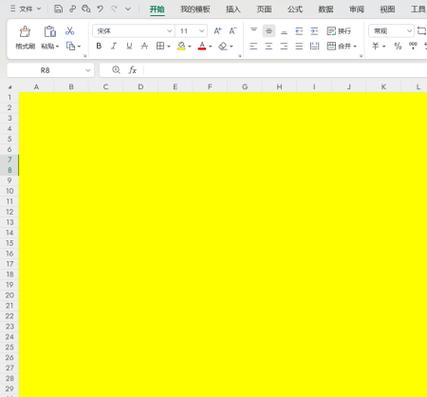Image resolution: width=427 pixels, height=397 pixels.
Task: Switch to the My Templates tab
Action: [195, 9]
